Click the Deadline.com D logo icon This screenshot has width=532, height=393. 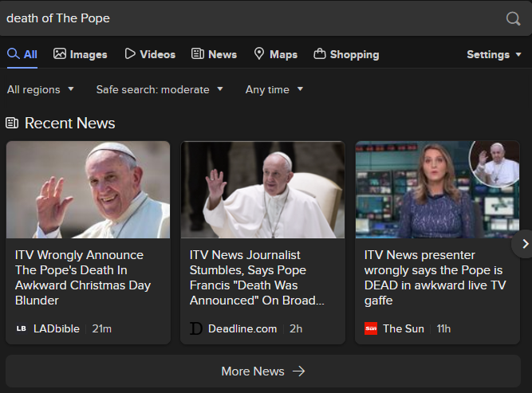[195, 328]
